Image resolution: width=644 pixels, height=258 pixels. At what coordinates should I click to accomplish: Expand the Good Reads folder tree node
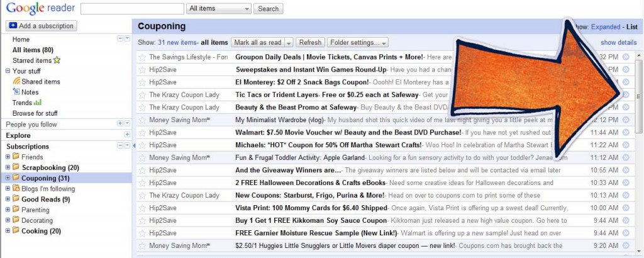coord(8,199)
